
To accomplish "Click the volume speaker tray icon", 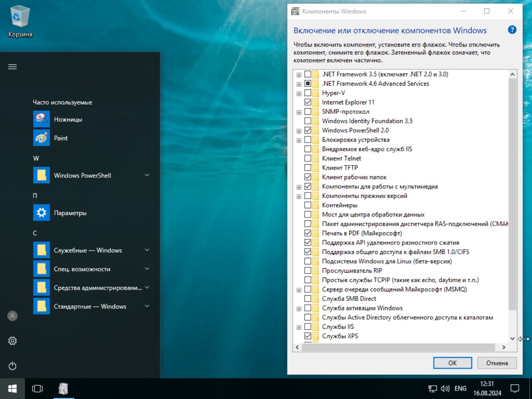I will pyautogui.click(x=445, y=389).
